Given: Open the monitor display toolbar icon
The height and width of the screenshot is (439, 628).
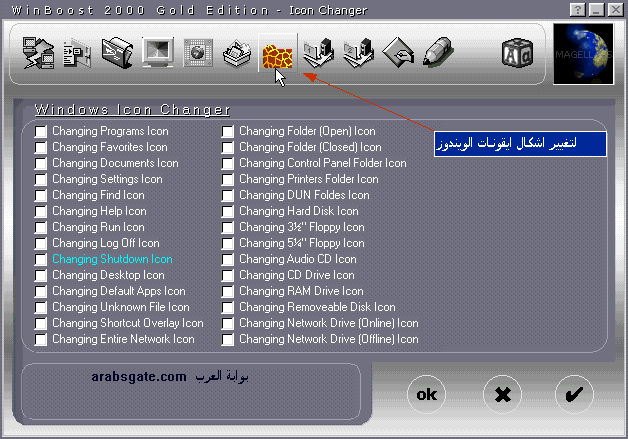Looking at the screenshot, I should (x=158, y=52).
